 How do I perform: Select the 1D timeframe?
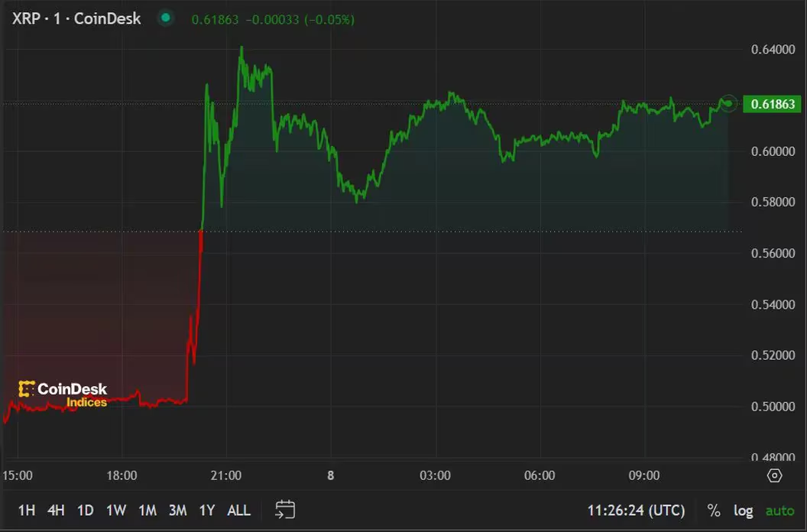pyautogui.click(x=84, y=510)
